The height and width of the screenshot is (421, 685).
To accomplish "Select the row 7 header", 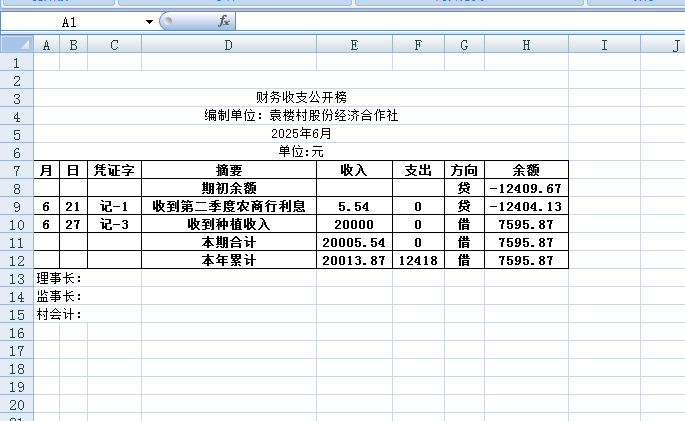I will [x=16, y=170].
